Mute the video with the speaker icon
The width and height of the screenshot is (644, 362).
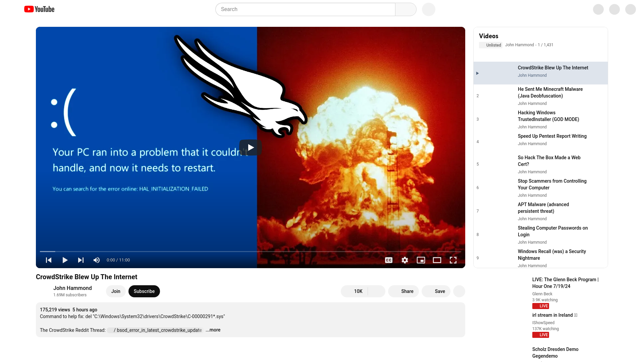[x=97, y=260]
